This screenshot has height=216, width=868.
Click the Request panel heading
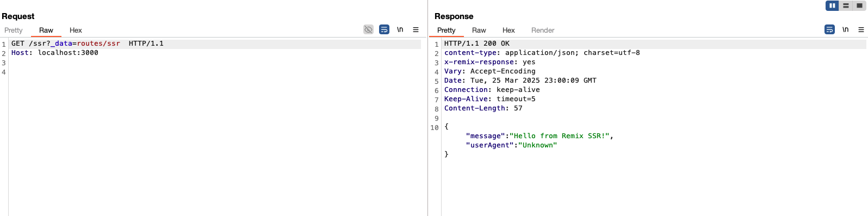click(x=18, y=16)
